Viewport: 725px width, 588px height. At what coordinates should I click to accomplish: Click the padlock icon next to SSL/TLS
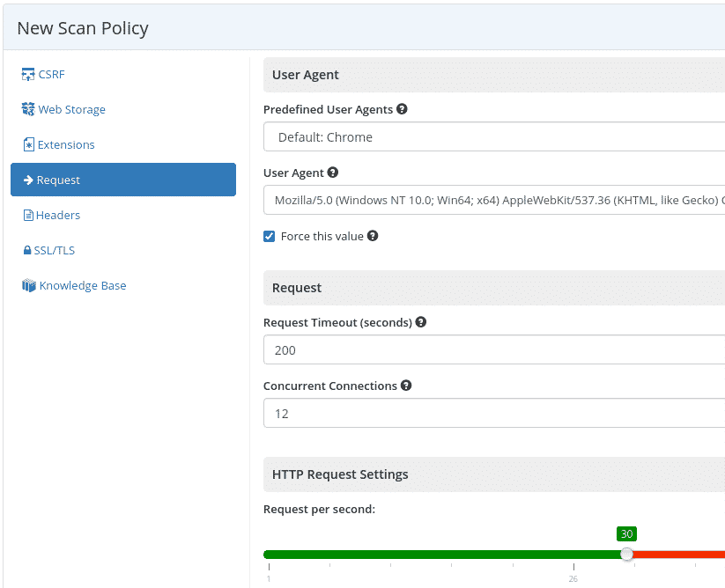click(x=29, y=250)
